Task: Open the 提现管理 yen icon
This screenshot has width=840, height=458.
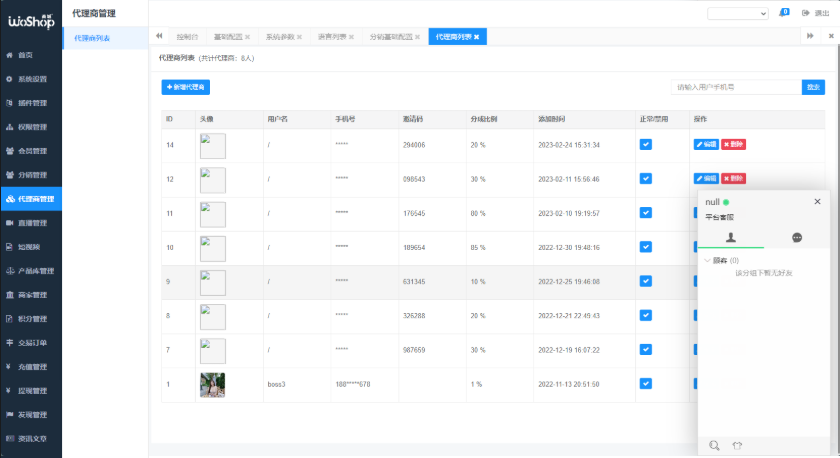Action: coord(9,391)
